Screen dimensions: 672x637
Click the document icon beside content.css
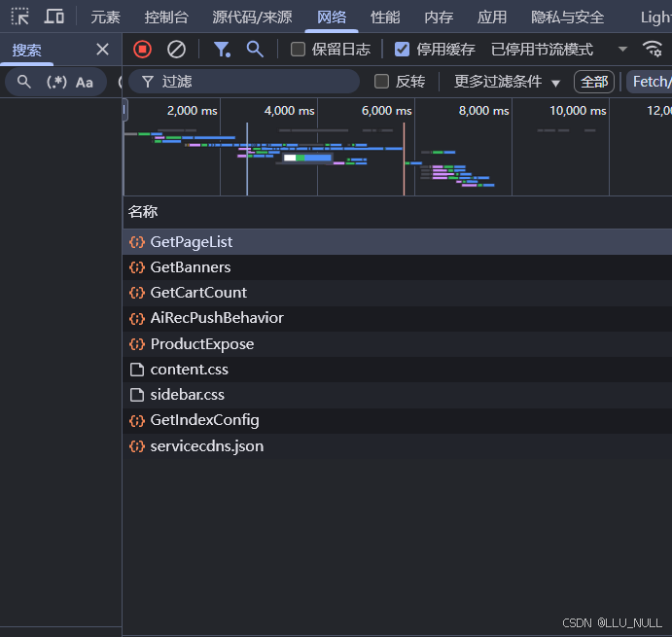(x=137, y=370)
